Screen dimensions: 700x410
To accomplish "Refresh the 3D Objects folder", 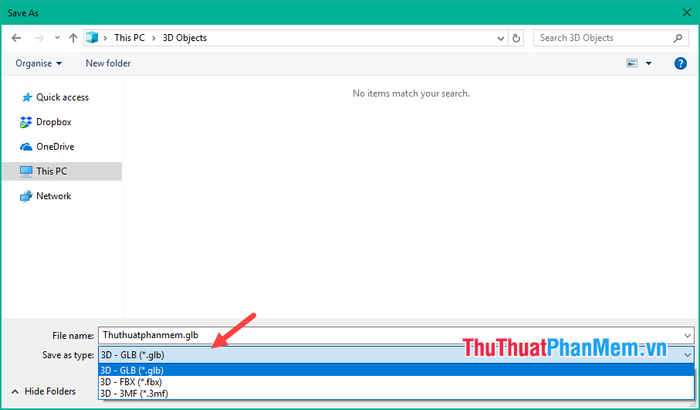I will pyautogui.click(x=516, y=38).
